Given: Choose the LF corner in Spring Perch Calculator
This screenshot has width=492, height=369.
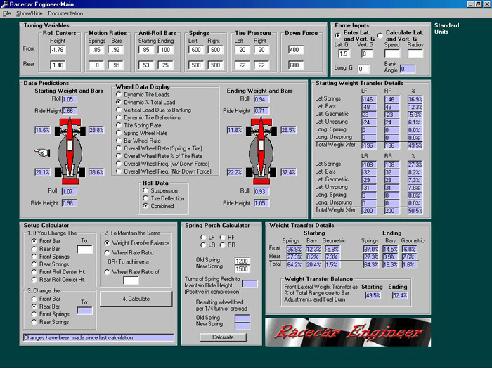Looking at the screenshot, I should tap(203, 237).
